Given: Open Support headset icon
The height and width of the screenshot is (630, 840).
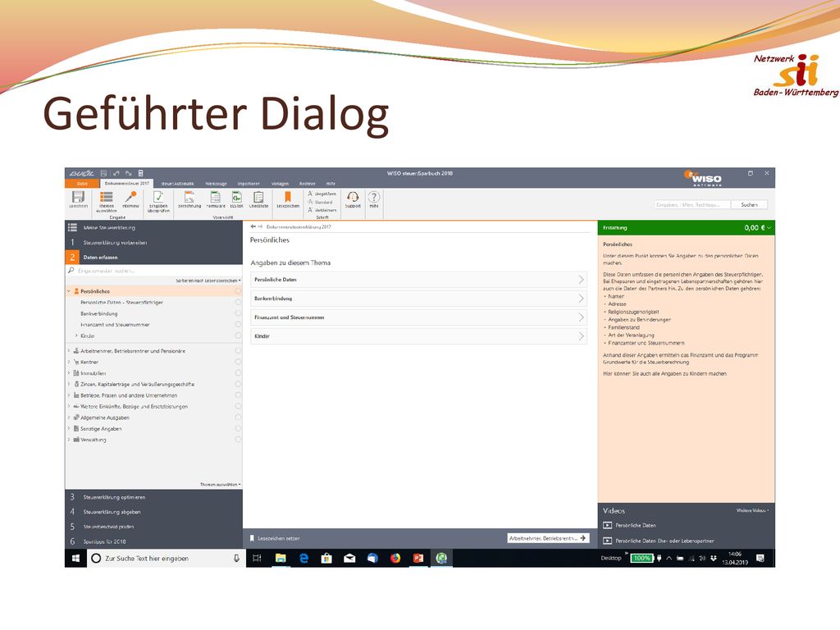Looking at the screenshot, I should pos(353,197).
